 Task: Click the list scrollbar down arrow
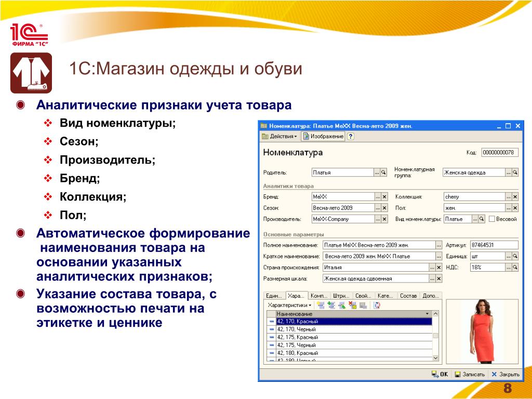pos(436,358)
